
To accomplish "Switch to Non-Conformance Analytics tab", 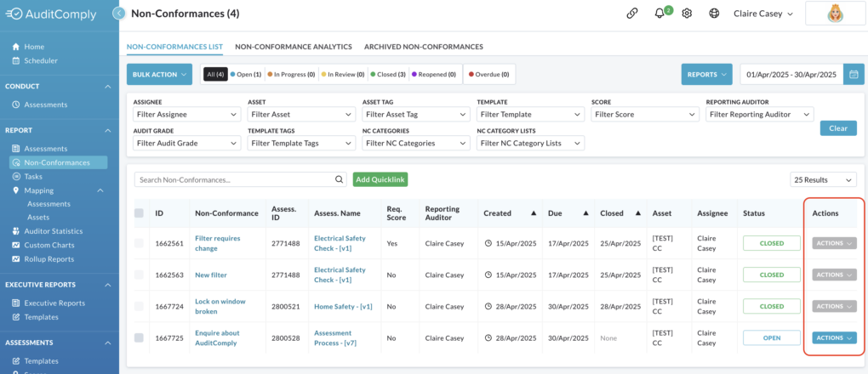I will coord(294,47).
